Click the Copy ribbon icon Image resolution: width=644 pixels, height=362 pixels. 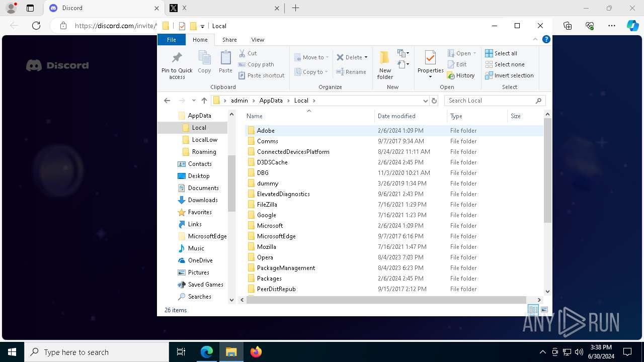[204, 62]
